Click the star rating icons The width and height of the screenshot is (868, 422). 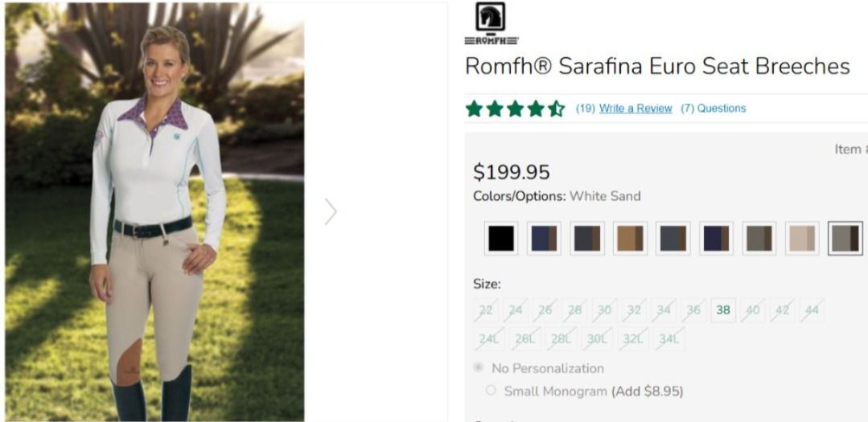click(x=515, y=109)
